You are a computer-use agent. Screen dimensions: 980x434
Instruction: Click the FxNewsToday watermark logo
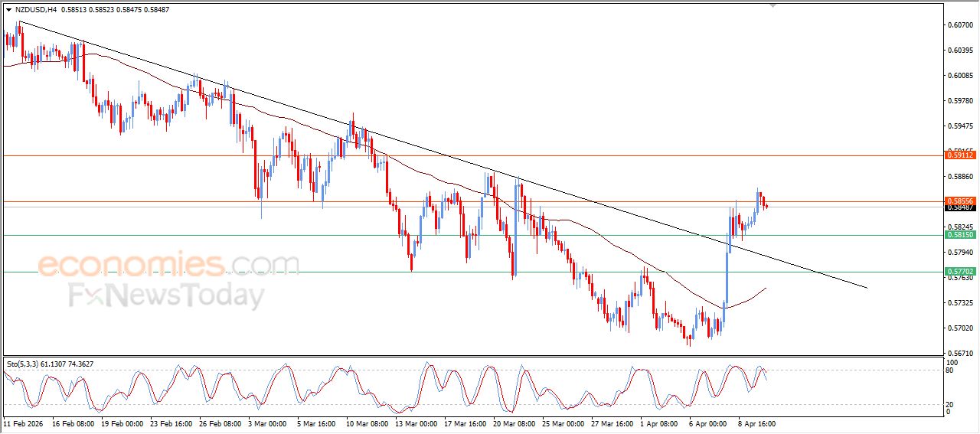click(167, 295)
